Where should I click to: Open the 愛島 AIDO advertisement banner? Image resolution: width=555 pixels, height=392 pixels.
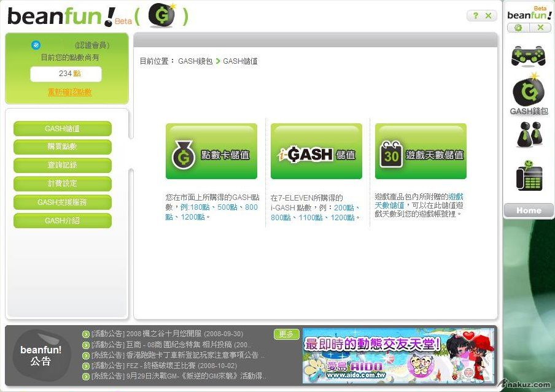point(398,356)
